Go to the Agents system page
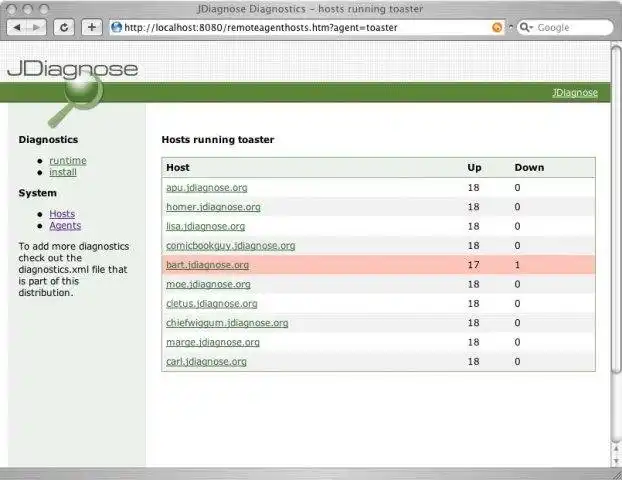This screenshot has width=622, height=480. [x=65, y=225]
